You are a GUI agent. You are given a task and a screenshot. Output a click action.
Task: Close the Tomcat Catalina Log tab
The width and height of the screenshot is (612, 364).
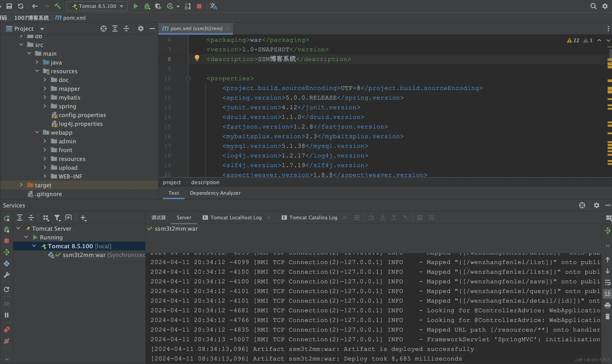click(x=344, y=218)
